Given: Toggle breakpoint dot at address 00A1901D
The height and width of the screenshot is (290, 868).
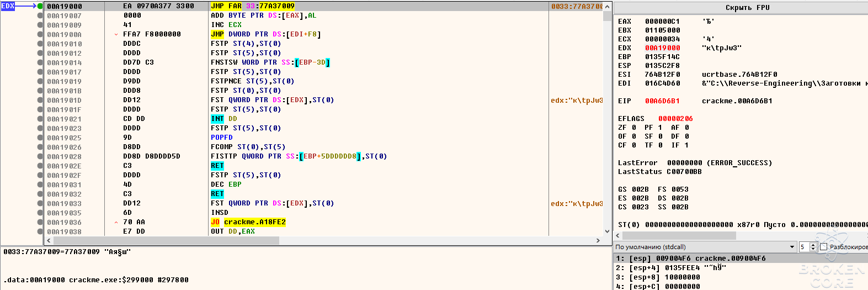Looking at the screenshot, I should tap(40, 100).
